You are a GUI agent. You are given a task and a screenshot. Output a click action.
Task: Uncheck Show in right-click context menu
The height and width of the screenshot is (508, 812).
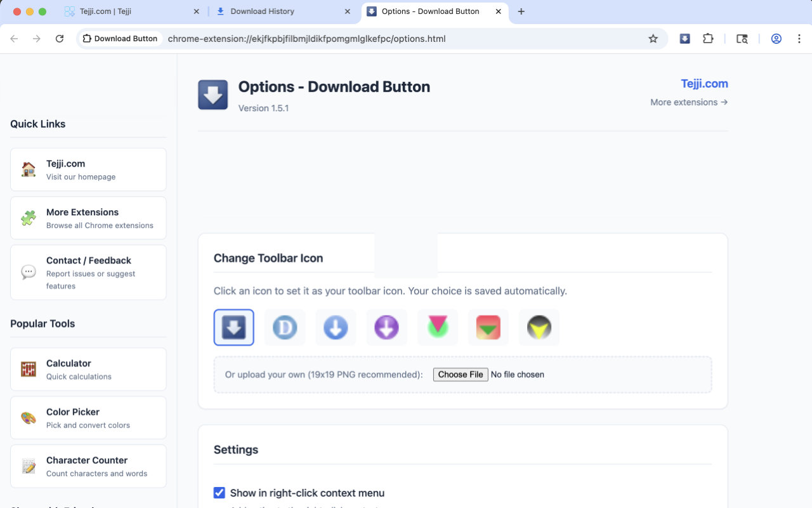pos(219,493)
